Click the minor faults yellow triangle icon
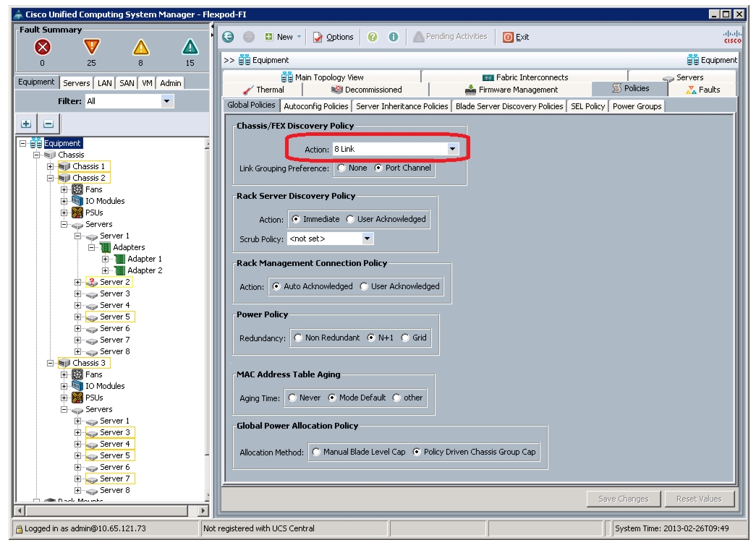The width and height of the screenshot is (756, 545). (x=141, y=47)
